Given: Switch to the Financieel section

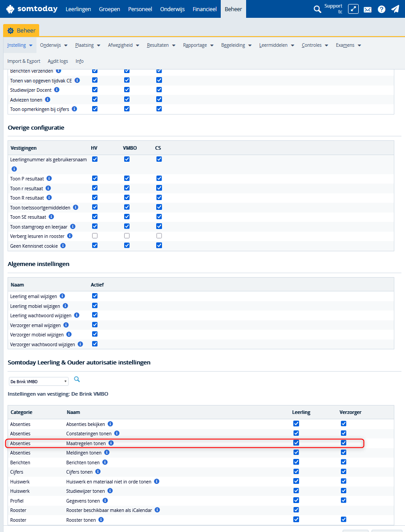Looking at the screenshot, I should coord(205,9).
